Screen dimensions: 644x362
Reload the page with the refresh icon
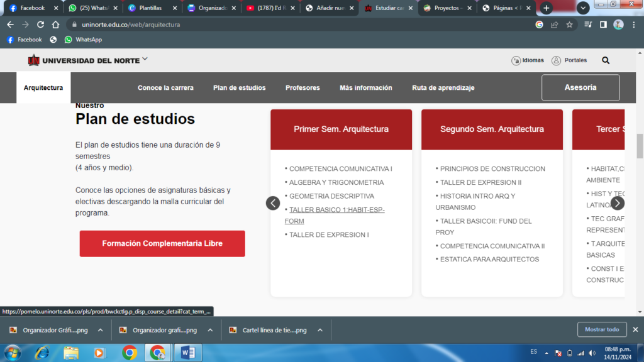coord(41,25)
